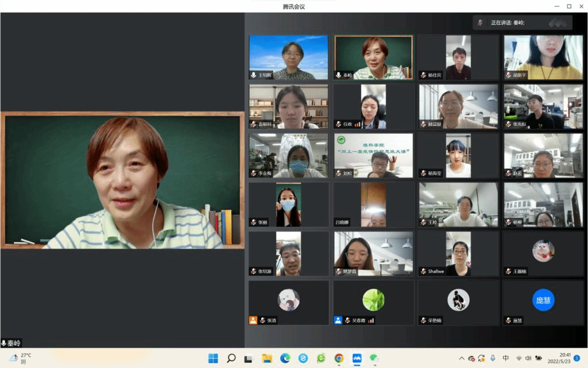Toggle the 中 input method indicator

505,358
